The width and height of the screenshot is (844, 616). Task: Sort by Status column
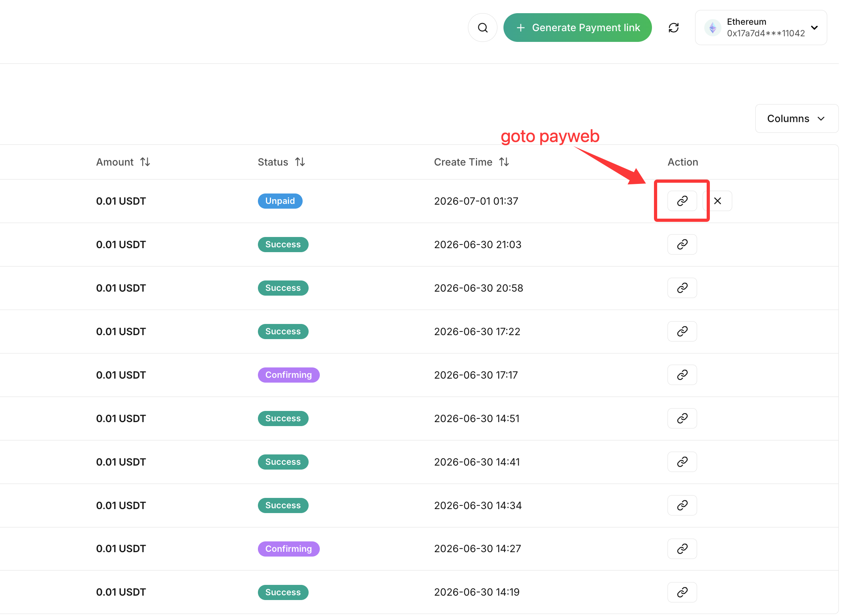coord(300,162)
